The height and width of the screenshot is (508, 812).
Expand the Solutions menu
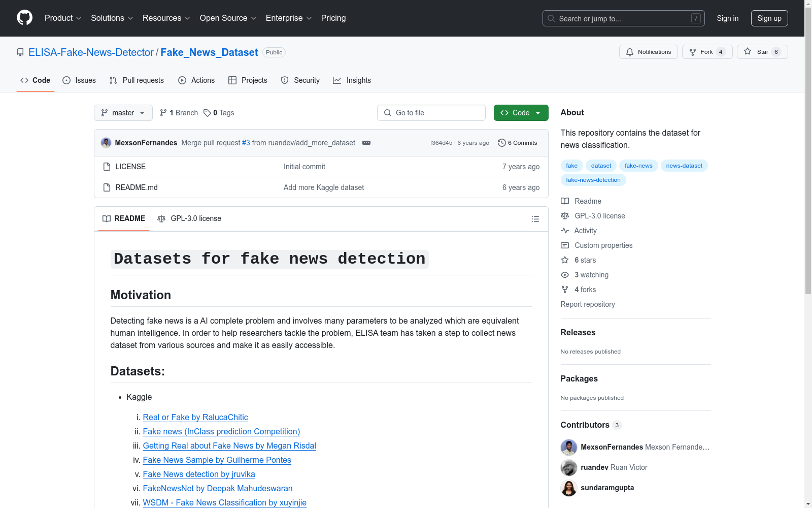112,18
